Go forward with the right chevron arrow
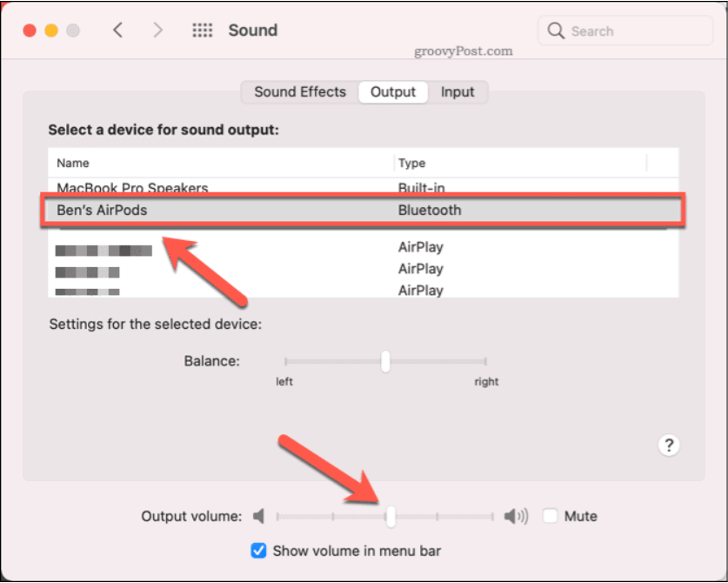The height and width of the screenshot is (583, 728). click(x=157, y=30)
